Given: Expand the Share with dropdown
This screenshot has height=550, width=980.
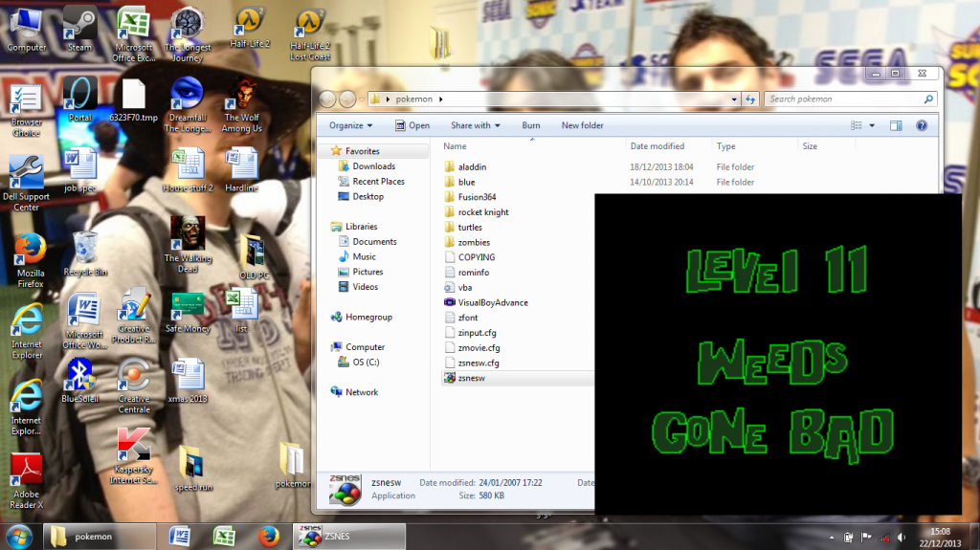Looking at the screenshot, I should [475, 125].
